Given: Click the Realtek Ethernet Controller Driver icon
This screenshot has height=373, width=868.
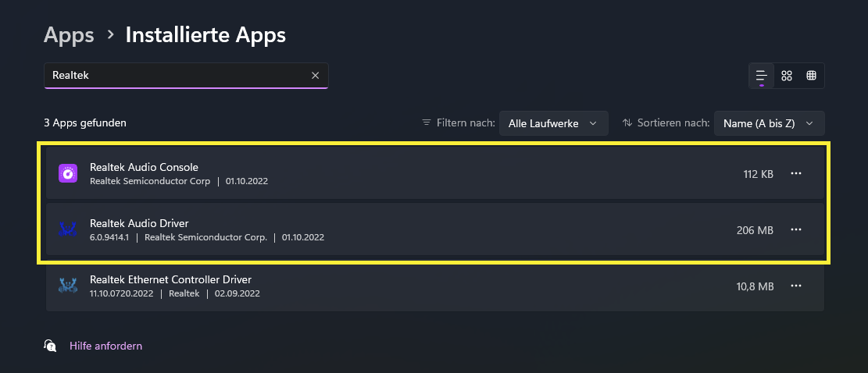Looking at the screenshot, I should (x=68, y=286).
